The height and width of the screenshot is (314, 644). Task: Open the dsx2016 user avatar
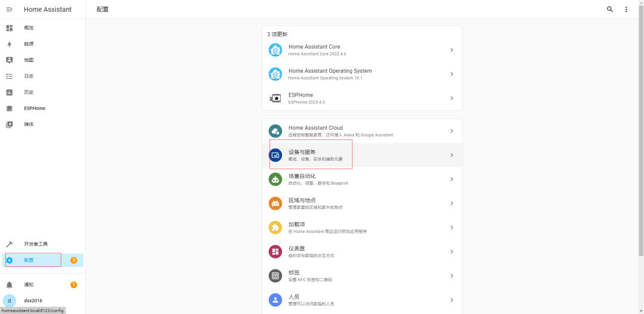click(x=10, y=300)
